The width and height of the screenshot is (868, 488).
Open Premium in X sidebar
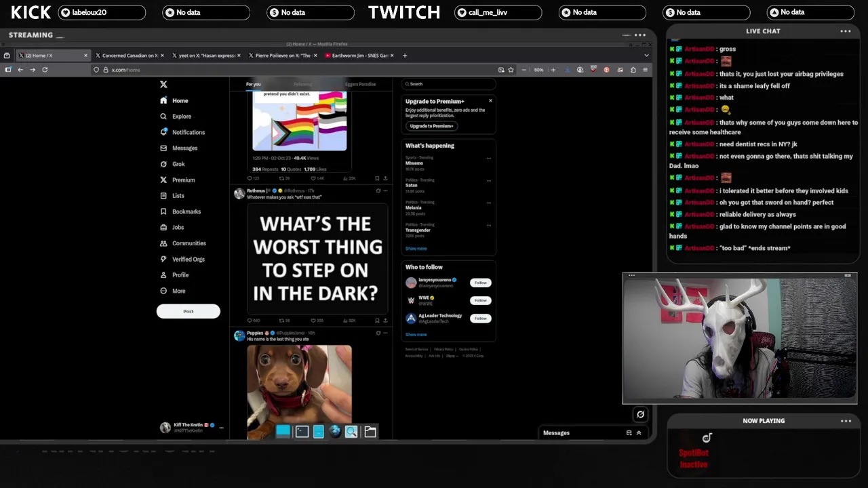(177, 180)
